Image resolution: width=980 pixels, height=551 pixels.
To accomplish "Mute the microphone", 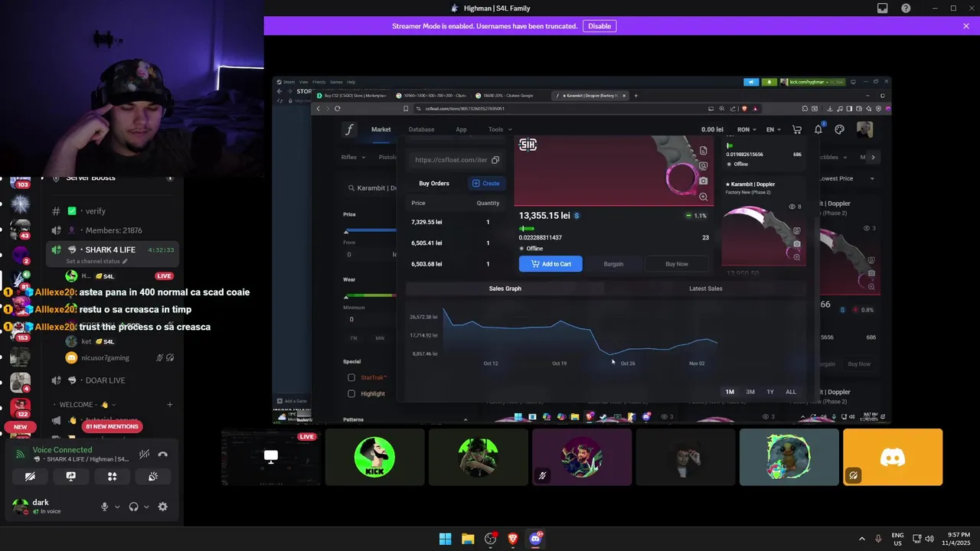I will tap(105, 507).
